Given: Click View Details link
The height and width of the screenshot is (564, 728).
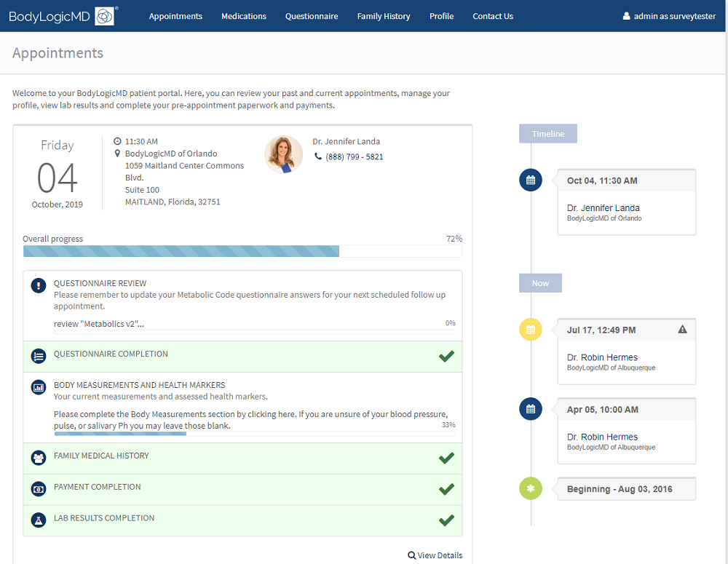Looking at the screenshot, I should pyautogui.click(x=435, y=555).
